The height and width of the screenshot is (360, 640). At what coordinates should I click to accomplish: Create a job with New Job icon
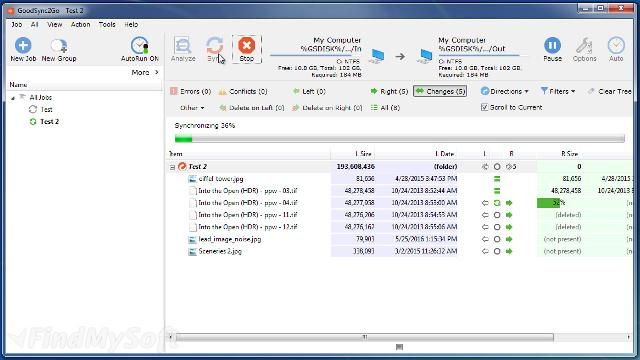(23, 45)
